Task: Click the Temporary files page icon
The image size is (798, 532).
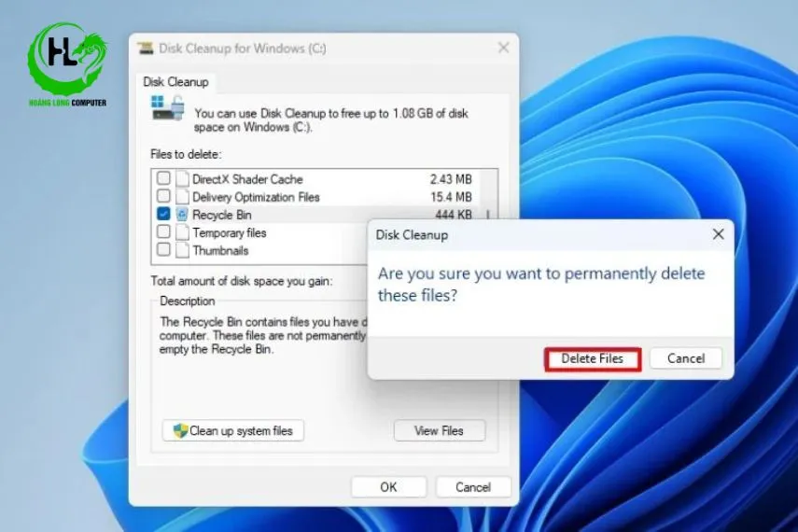Action: tap(182, 232)
